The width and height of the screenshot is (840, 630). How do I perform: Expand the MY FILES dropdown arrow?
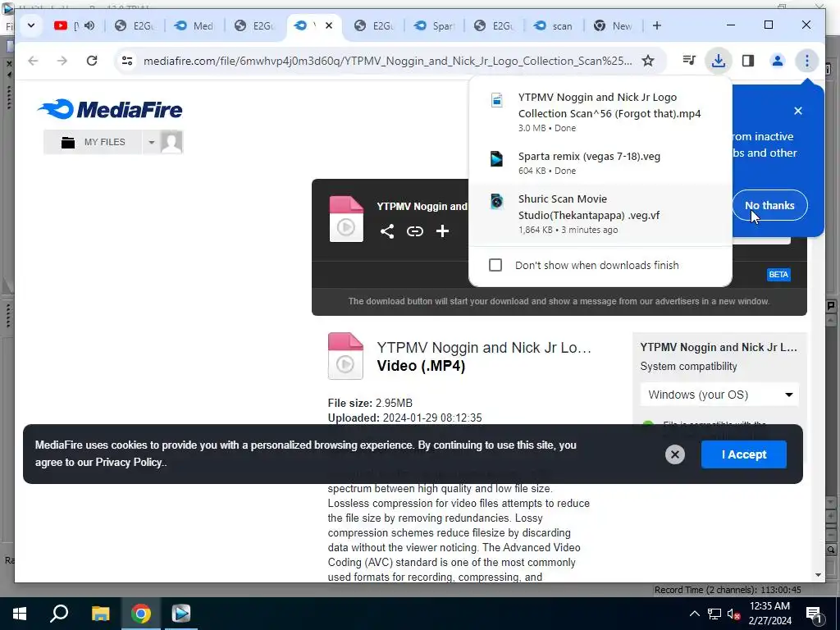(x=152, y=143)
